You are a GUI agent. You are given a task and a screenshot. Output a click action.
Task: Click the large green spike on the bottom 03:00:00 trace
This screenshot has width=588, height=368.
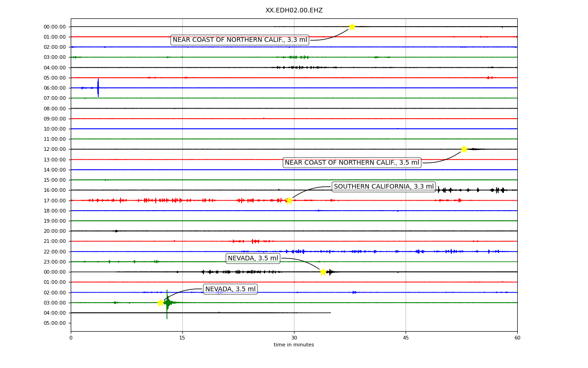pos(167,304)
